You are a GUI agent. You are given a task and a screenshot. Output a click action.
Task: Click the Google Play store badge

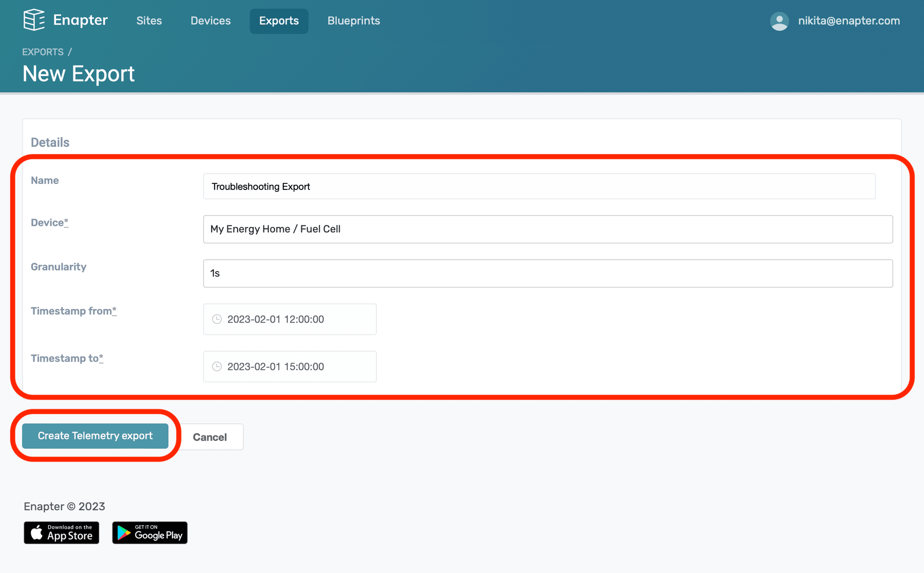[x=149, y=532]
